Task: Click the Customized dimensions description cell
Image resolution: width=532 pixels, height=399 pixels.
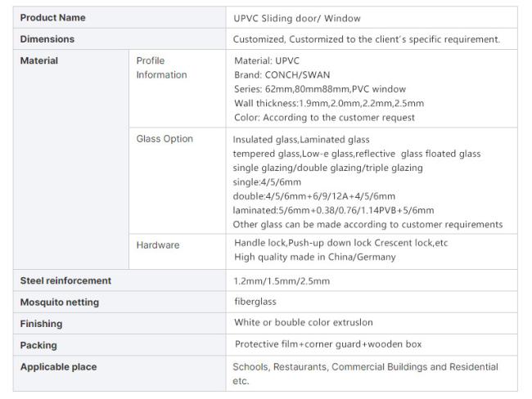Action: tap(372, 39)
